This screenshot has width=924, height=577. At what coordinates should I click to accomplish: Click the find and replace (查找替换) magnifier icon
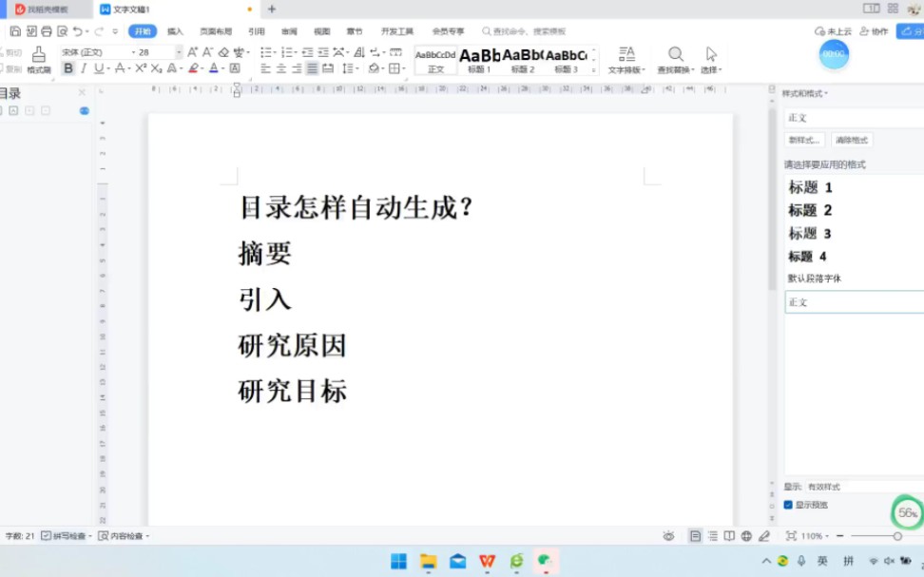pyautogui.click(x=675, y=54)
